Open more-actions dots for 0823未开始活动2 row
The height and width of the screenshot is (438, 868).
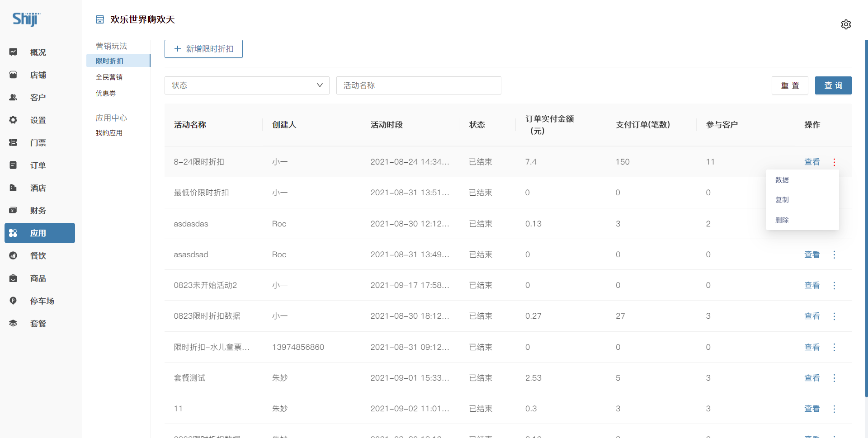click(x=834, y=285)
